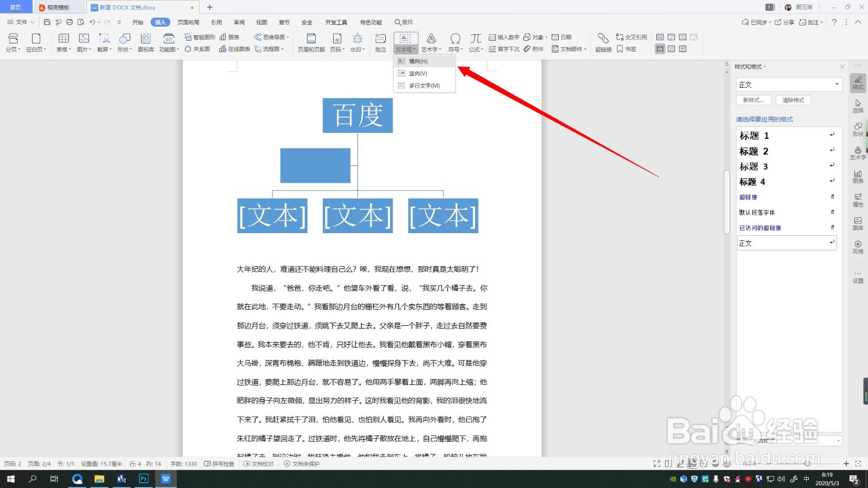Select 竖向(V) vertical text box option

point(424,73)
